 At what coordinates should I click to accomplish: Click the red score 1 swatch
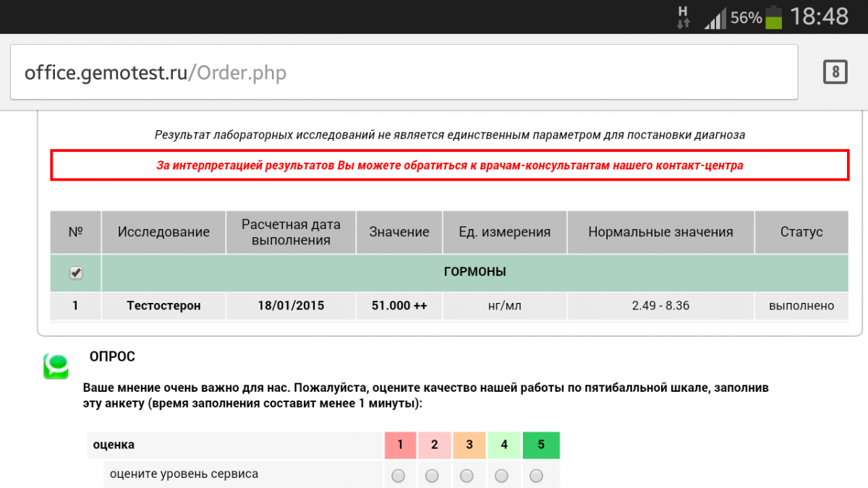click(x=401, y=445)
